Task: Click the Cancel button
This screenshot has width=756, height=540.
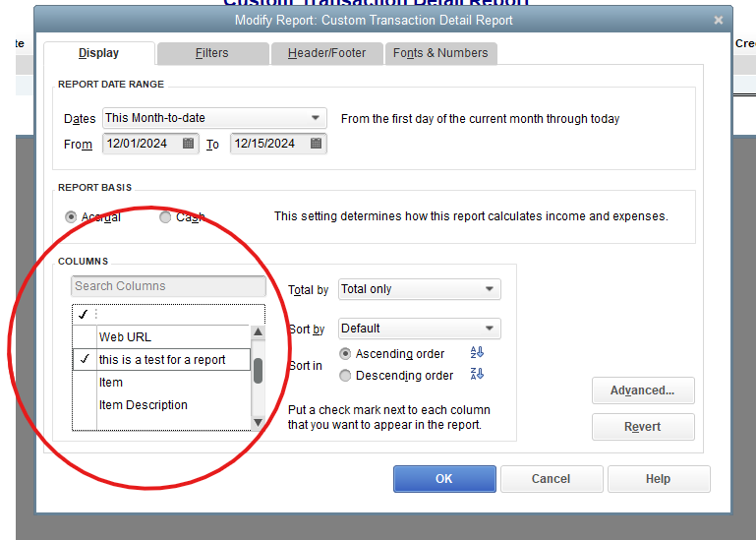Action: pyautogui.click(x=552, y=479)
